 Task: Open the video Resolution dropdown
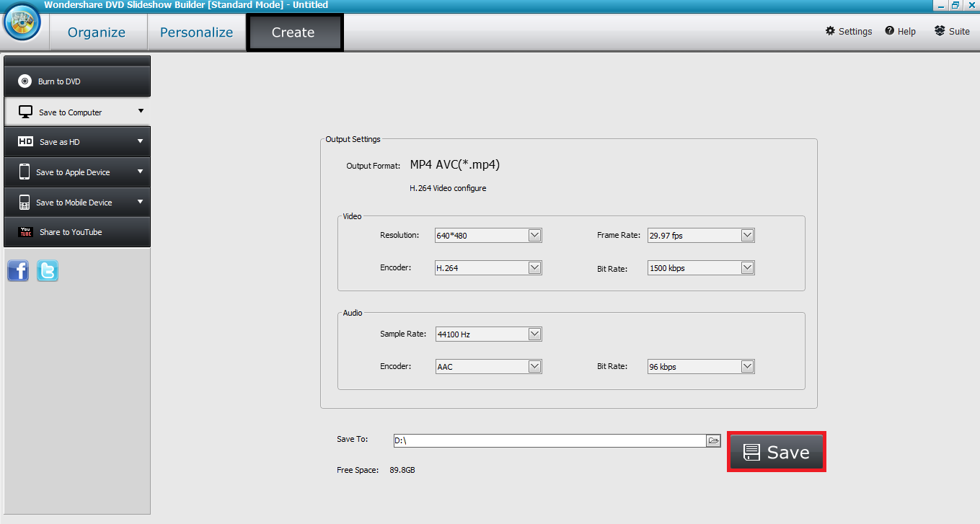tap(488, 235)
